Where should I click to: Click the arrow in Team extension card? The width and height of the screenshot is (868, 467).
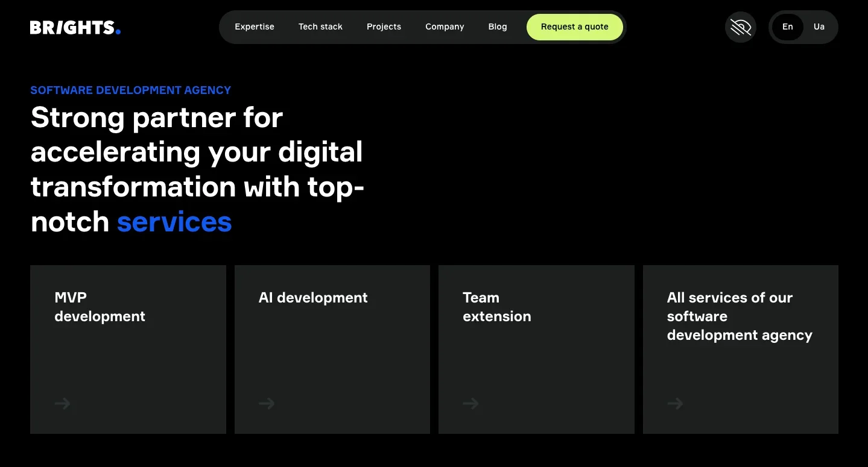[470, 403]
